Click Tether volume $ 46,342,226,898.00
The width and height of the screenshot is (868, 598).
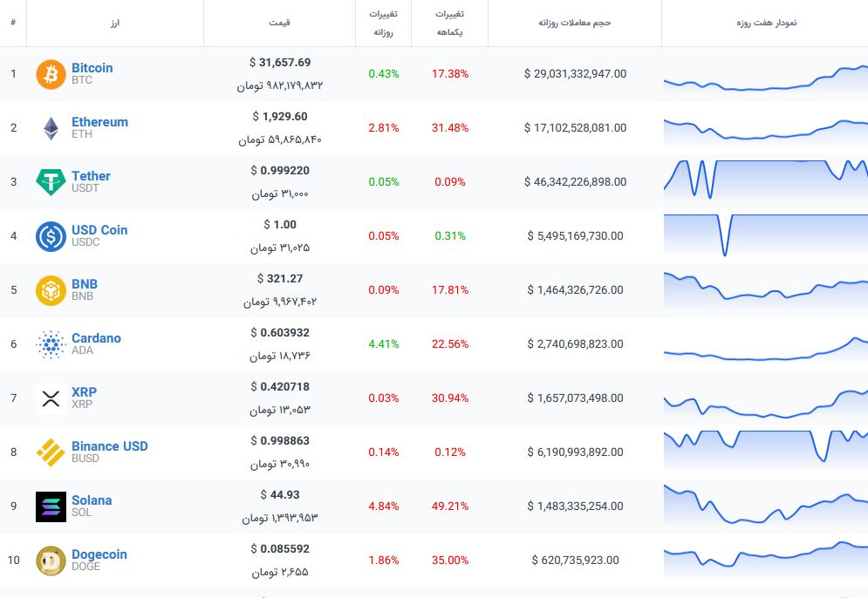[575, 182]
